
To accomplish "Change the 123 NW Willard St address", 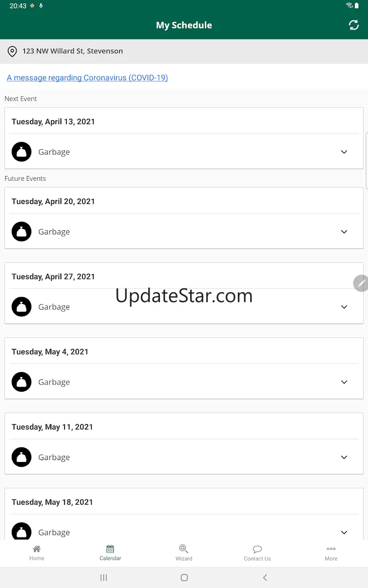I will point(73,51).
